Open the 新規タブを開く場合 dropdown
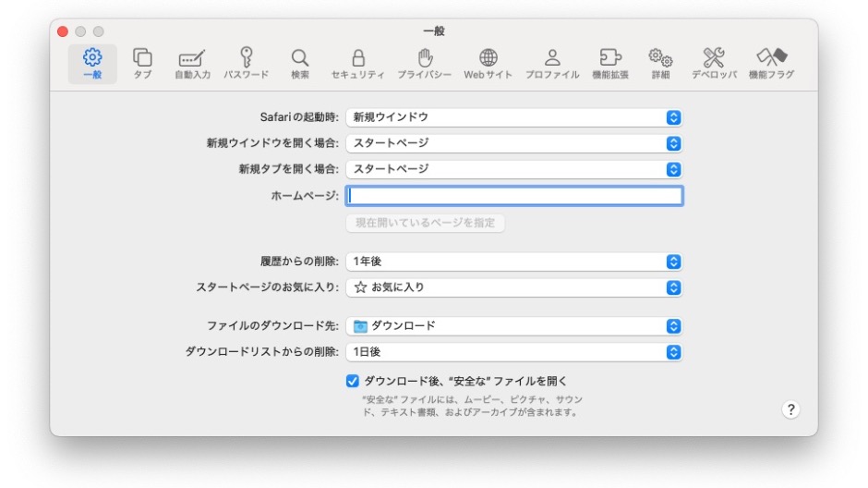 pyautogui.click(x=513, y=169)
